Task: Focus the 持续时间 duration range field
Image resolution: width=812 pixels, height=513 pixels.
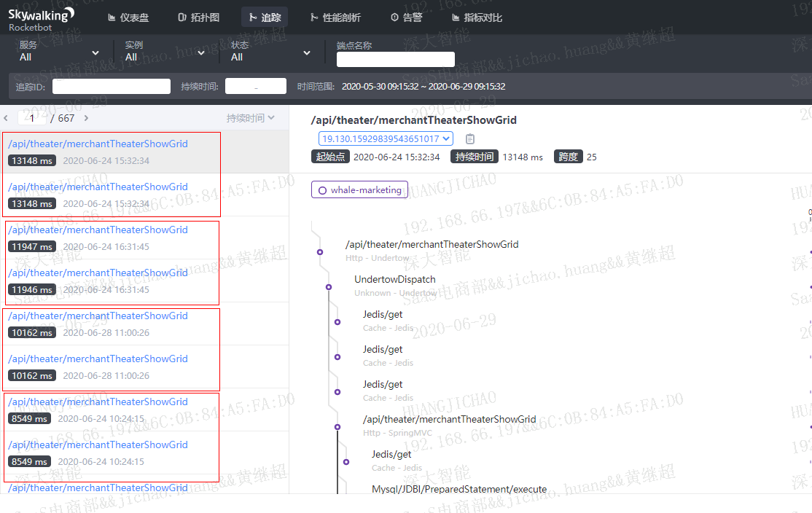Action: 256,87
